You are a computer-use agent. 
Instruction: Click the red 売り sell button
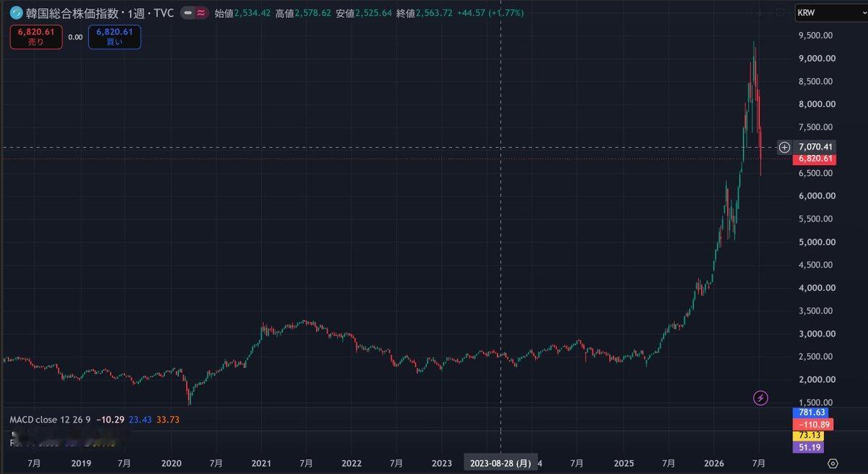click(x=36, y=37)
